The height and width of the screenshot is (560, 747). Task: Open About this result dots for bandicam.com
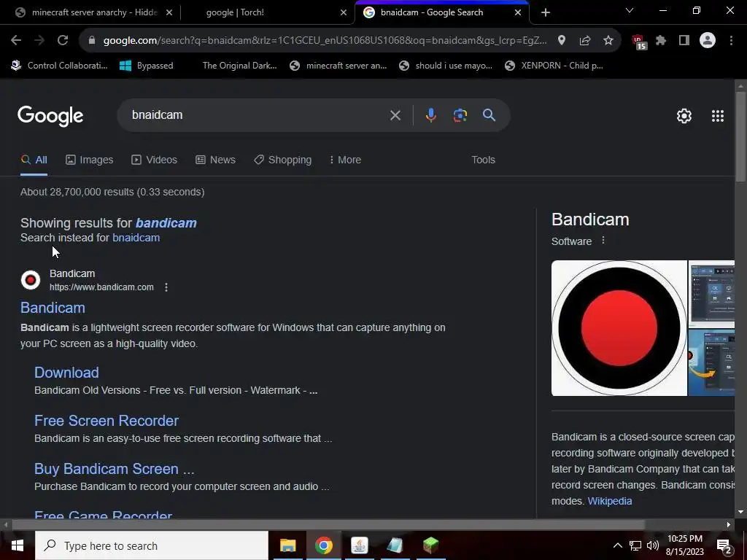pyautogui.click(x=166, y=287)
